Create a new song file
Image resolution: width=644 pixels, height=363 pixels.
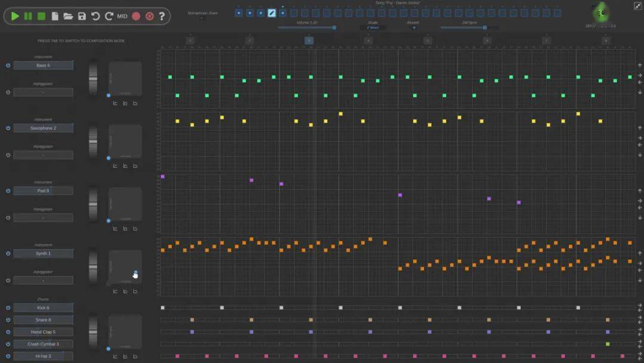coord(55,16)
